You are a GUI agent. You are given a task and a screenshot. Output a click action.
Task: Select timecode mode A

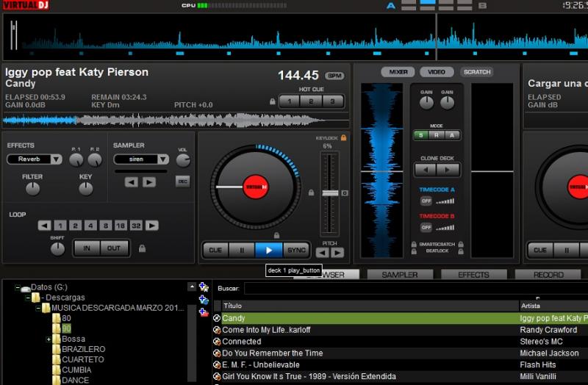pos(452,135)
